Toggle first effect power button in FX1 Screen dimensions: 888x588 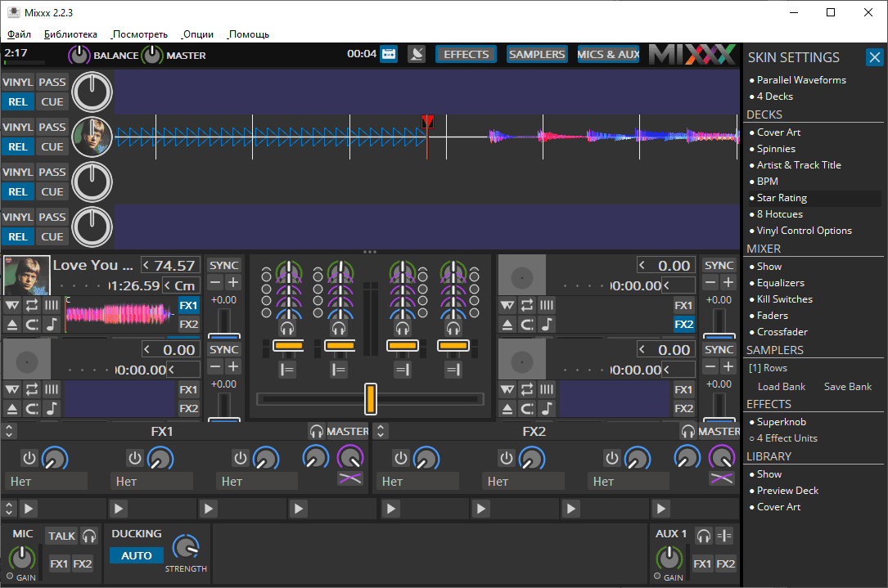29,458
